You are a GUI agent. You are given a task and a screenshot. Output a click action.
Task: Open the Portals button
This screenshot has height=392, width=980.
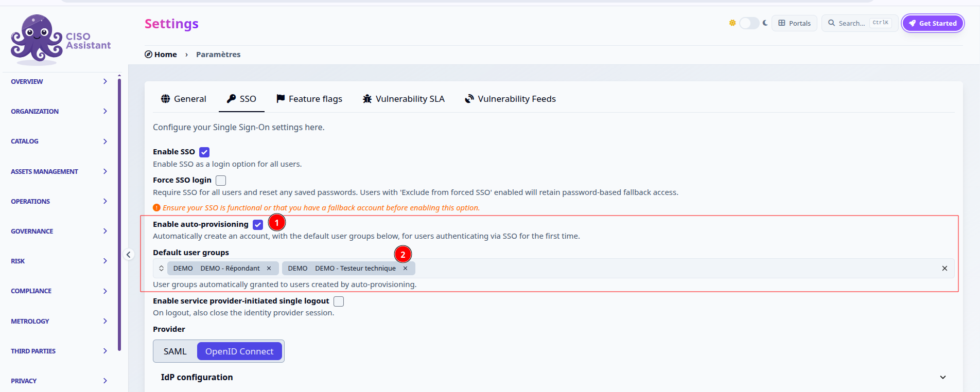click(794, 23)
